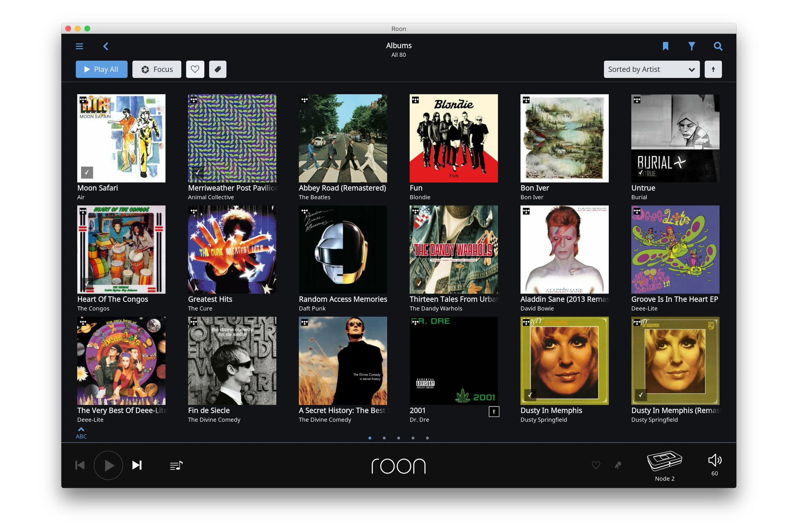The height and width of the screenshot is (532, 798).
Task: Expand the ABC alphabet jump index
Action: click(81, 433)
